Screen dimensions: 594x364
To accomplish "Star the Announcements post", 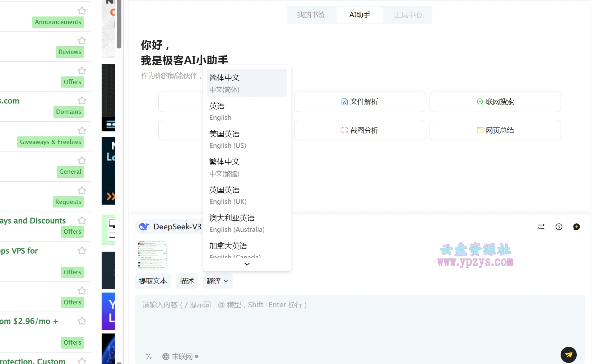I will [x=82, y=11].
